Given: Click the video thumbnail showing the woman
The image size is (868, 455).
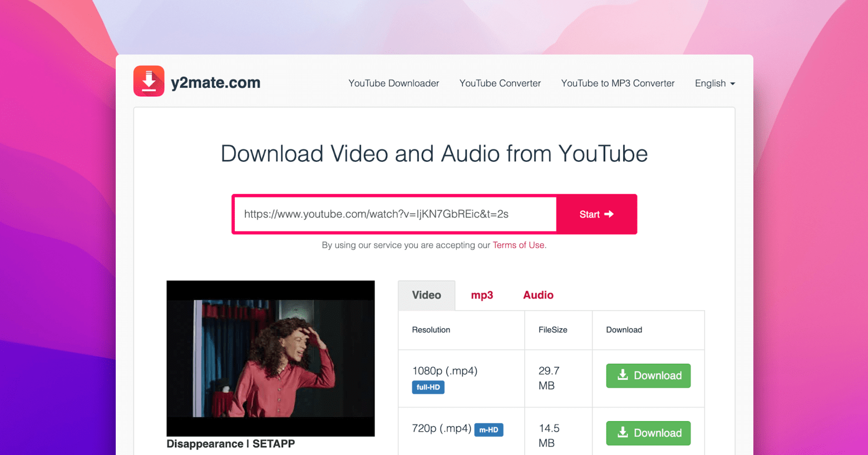Looking at the screenshot, I should [x=270, y=358].
